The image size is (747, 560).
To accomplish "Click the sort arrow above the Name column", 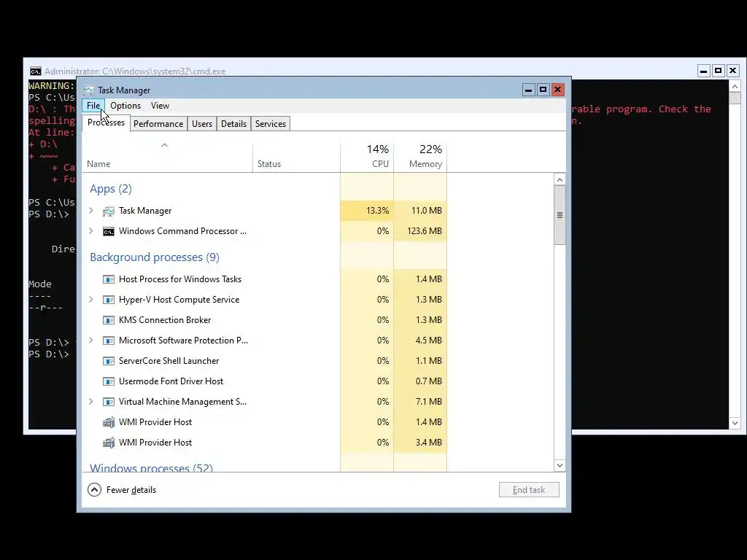I will click(164, 145).
